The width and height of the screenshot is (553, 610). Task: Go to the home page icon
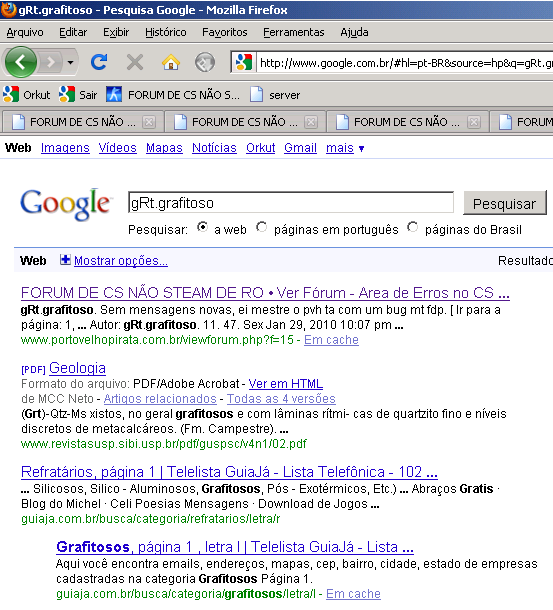pyautogui.click(x=171, y=62)
